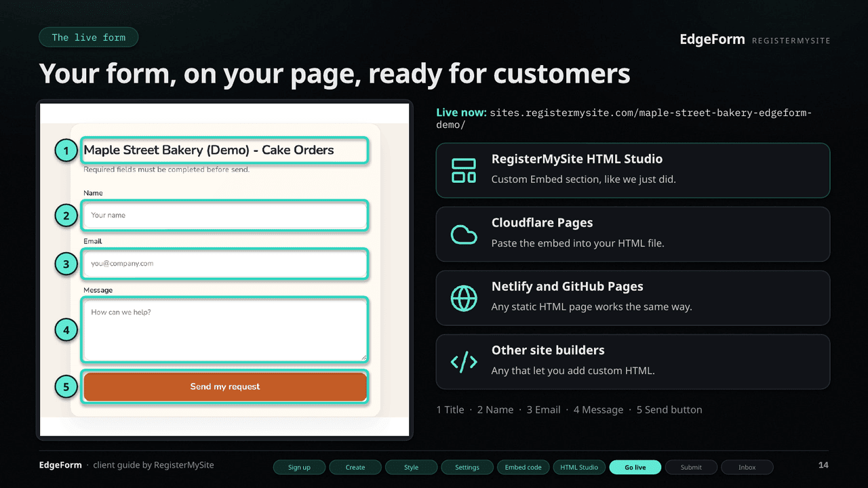868x488 pixels.
Task: Click the Email field label in the form
Action: (x=93, y=241)
